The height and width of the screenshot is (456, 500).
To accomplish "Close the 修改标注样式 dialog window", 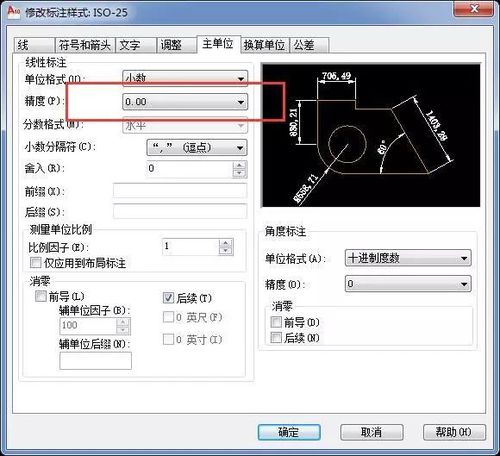I will [473, 8].
